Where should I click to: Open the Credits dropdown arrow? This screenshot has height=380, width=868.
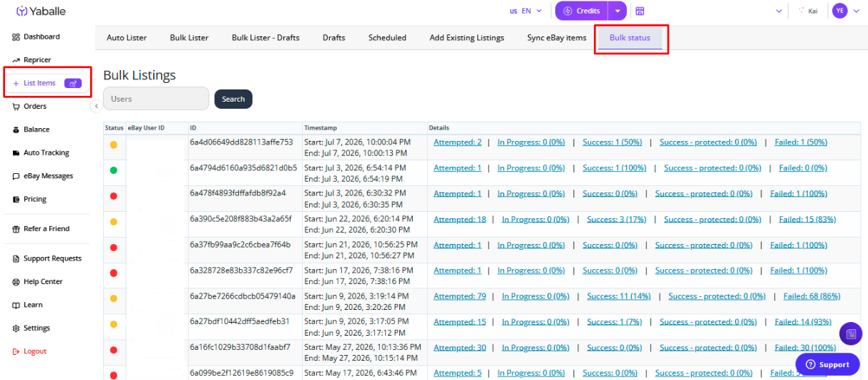click(618, 11)
